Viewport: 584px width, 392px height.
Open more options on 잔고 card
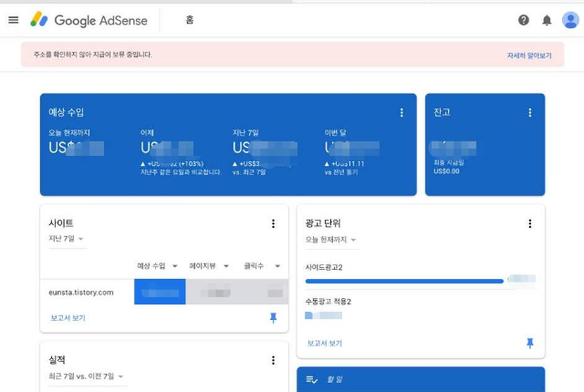tap(529, 113)
